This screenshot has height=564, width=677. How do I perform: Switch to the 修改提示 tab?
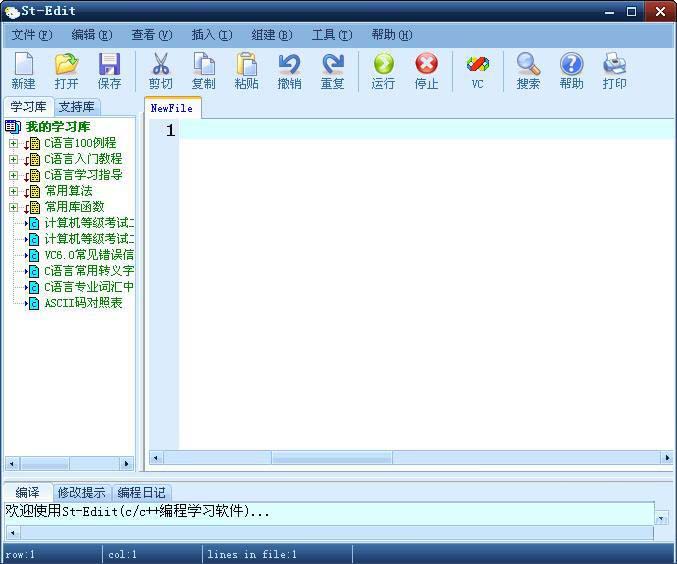click(81, 492)
